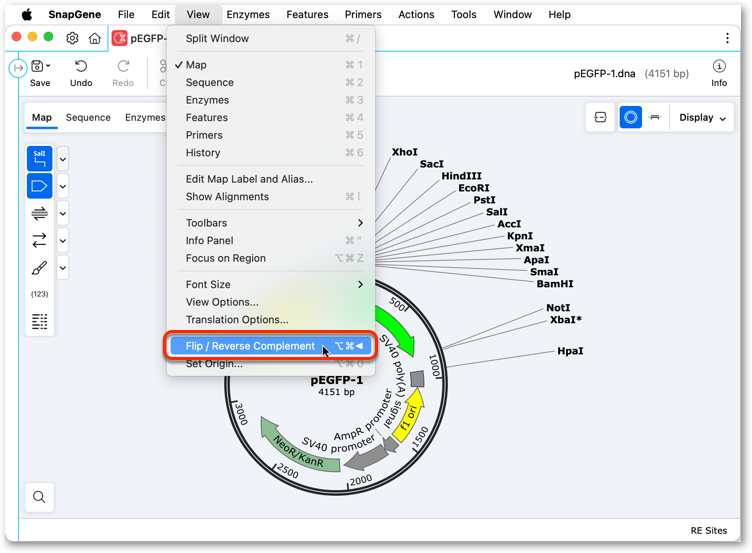Open the Enzymes menu in menu bar
Image resolution: width=752 pixels, height=553 pixels.
click(x=248, y=14)
